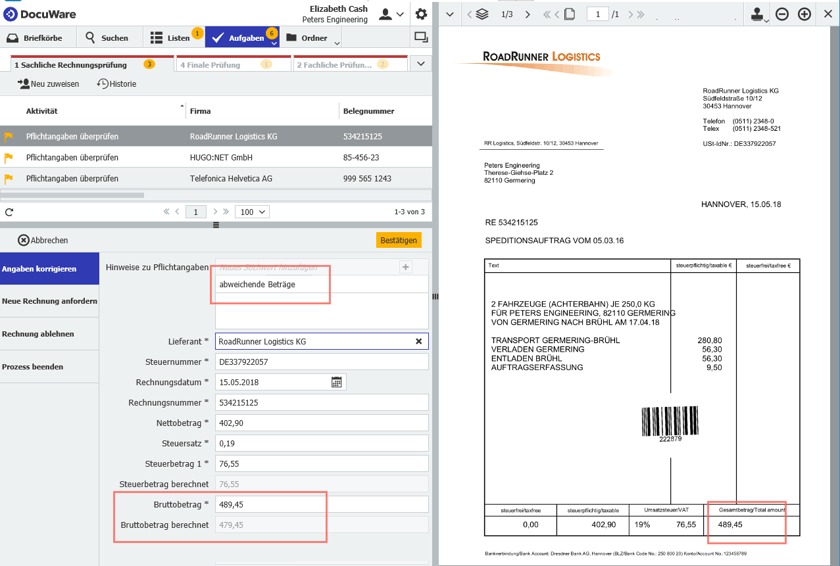Screen dimensions: 840x566
Task: Click flag icon of HUGO:NET row
Action: (x=9, y=157)
